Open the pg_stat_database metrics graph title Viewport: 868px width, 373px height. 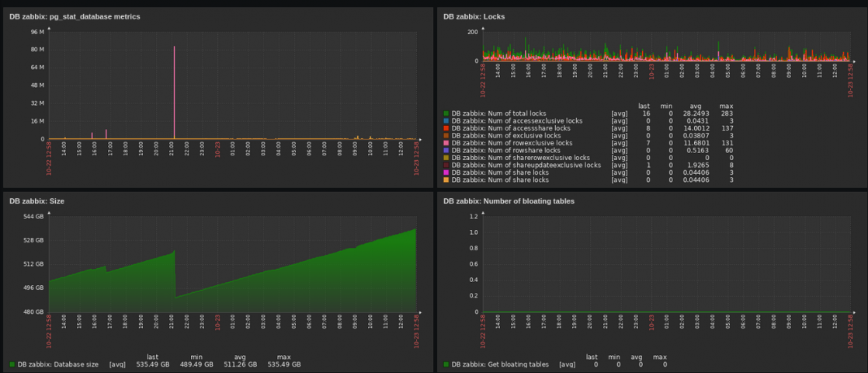75,16
